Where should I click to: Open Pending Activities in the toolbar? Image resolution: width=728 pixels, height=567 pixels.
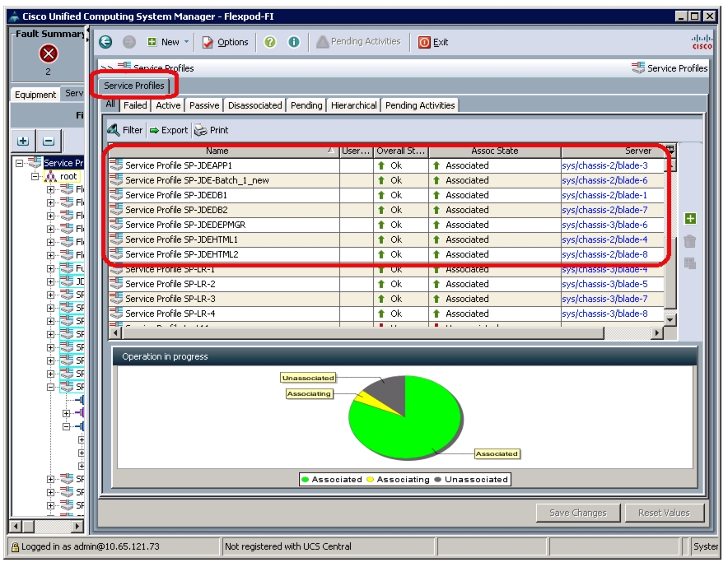point(358,42)
